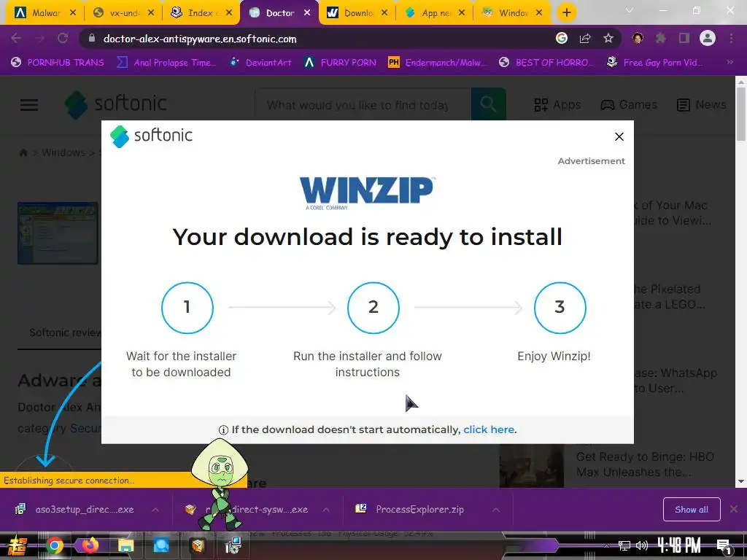The height and width of the screenshot is (560, 747).
Task: Switch to the App news browser tab
Action: (x=435, y=13)
